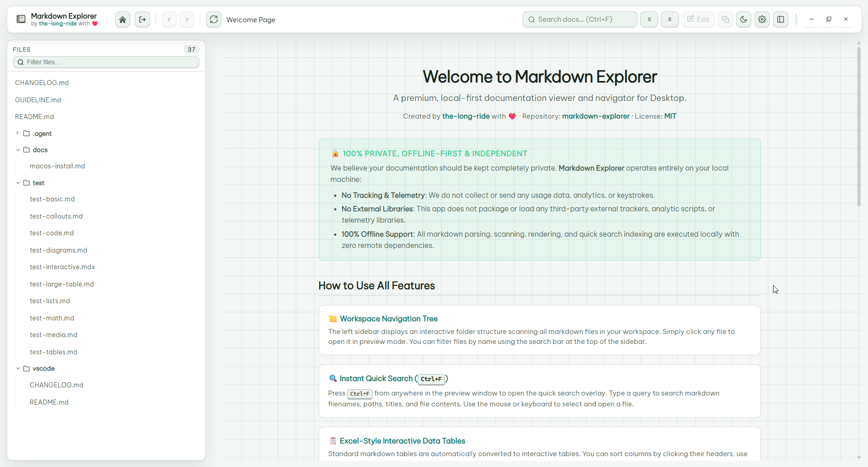Open test-tables.md

53,352
